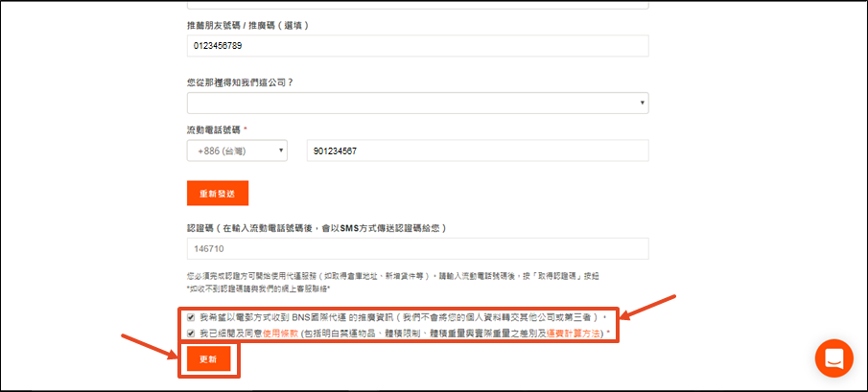Click the 推薦朋友號碼 / 推廣碼 label
This screenshot has height=392, width=868.
click(x=246, y=25)
